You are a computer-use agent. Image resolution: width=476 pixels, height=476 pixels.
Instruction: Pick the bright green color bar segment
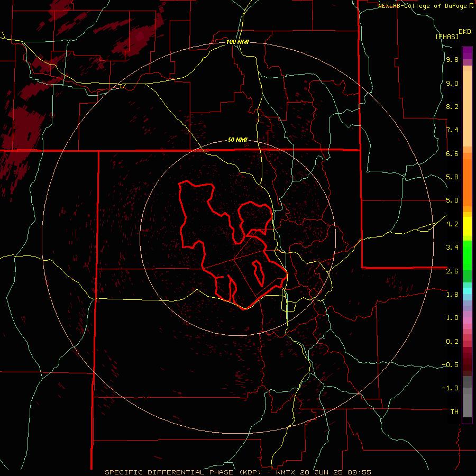click(x=467, y=255)
